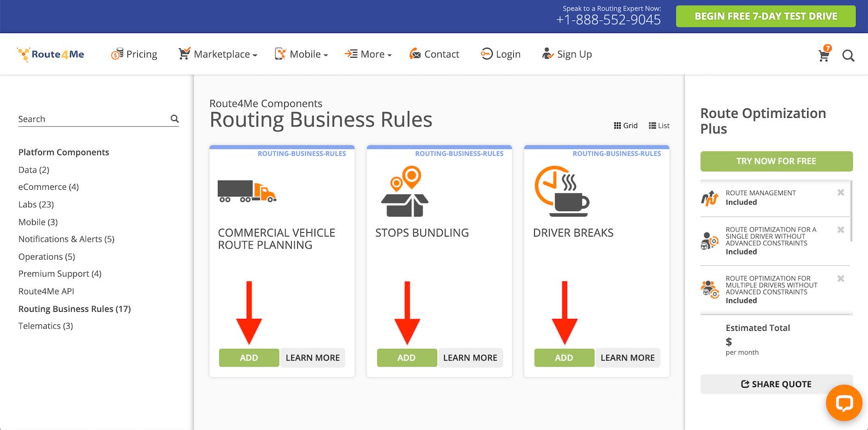This screenshot has width=868, height=430.
Task: Click the sidebar search magnifier icon
Action: point(174,119)
